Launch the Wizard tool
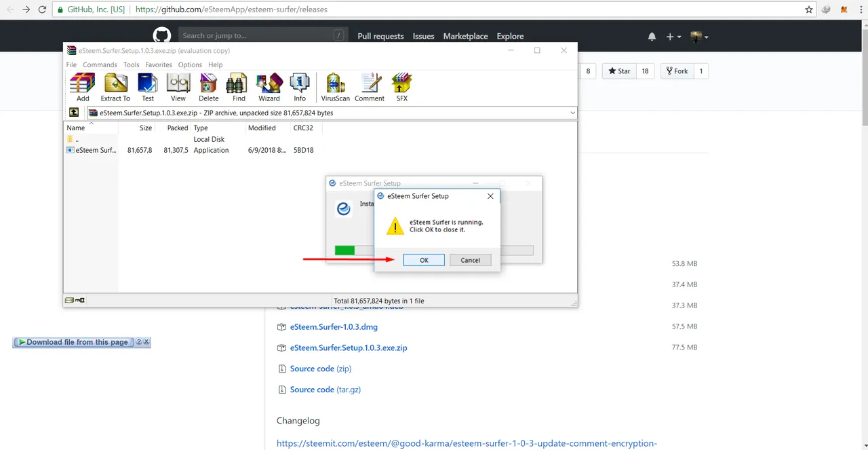Viewport: 868px width, 450px height. click(269, 87)
